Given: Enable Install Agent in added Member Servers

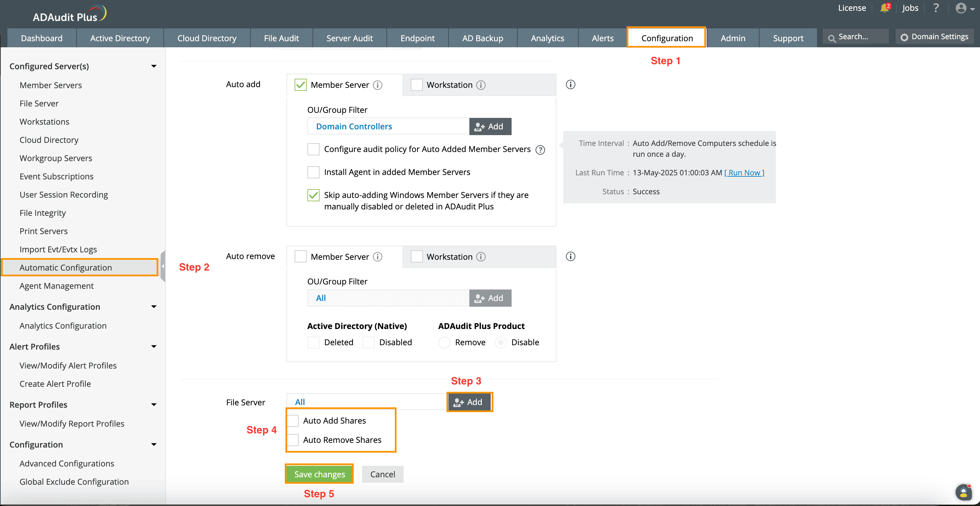Looking at the screenshot, I should point(313,172).
